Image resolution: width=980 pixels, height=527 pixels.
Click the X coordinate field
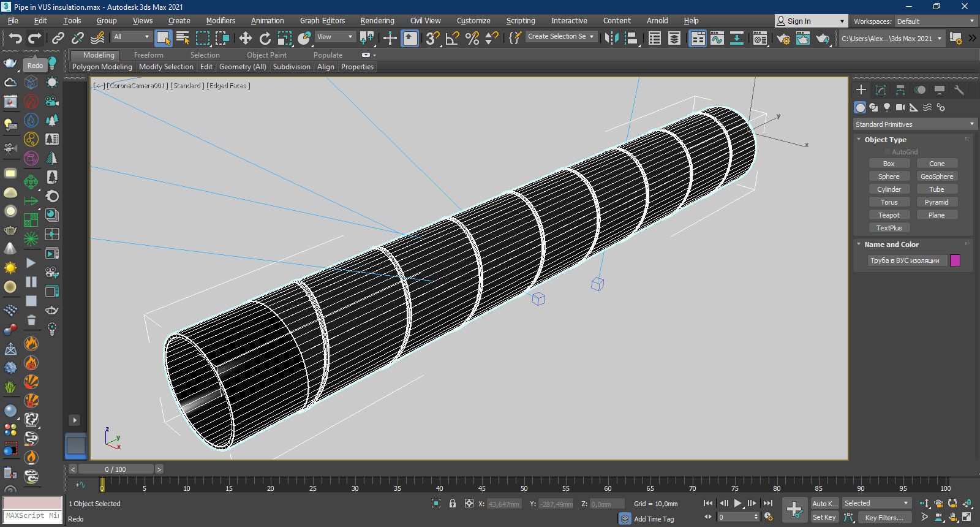(504, 504)
